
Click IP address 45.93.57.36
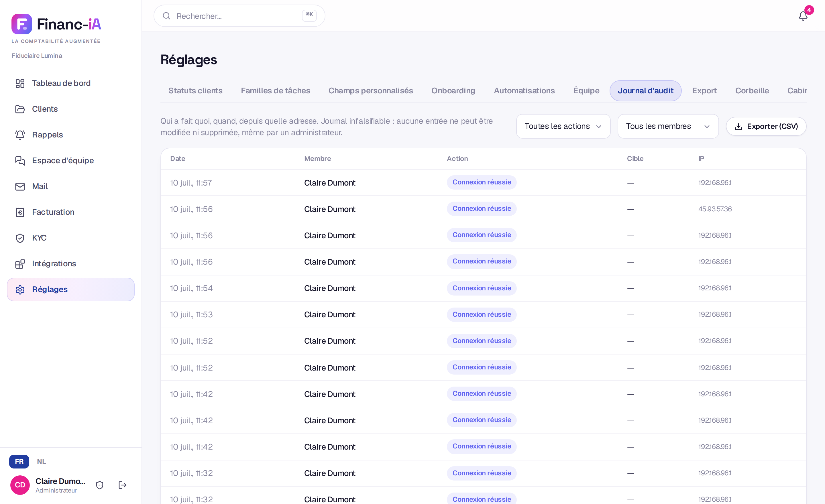[x=715, y=209]
